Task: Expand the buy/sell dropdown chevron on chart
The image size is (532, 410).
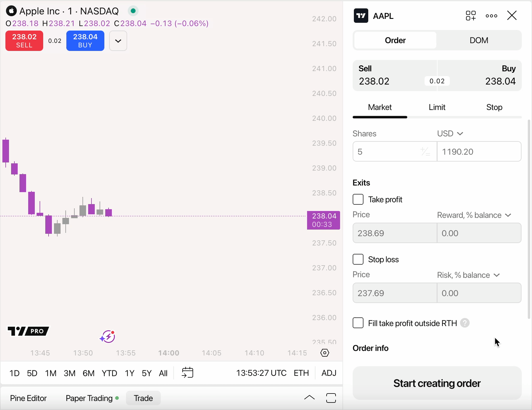Action: (x=118, y=41)
